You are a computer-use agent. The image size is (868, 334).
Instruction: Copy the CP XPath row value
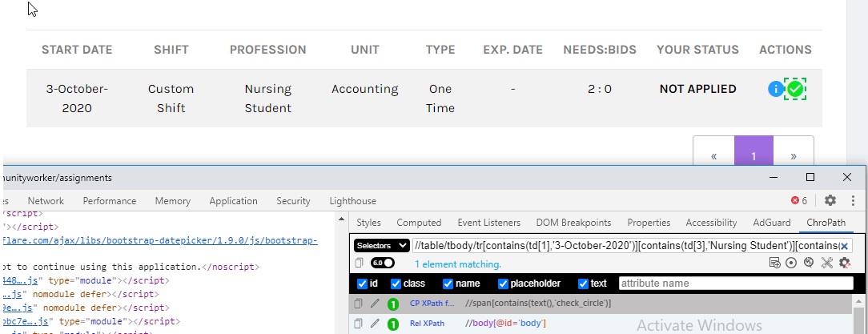(358, 304)
